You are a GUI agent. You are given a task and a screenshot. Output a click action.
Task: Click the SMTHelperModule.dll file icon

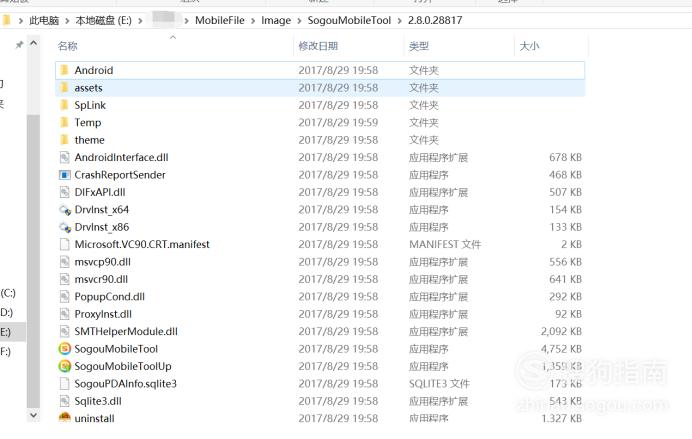click(64, 331)
